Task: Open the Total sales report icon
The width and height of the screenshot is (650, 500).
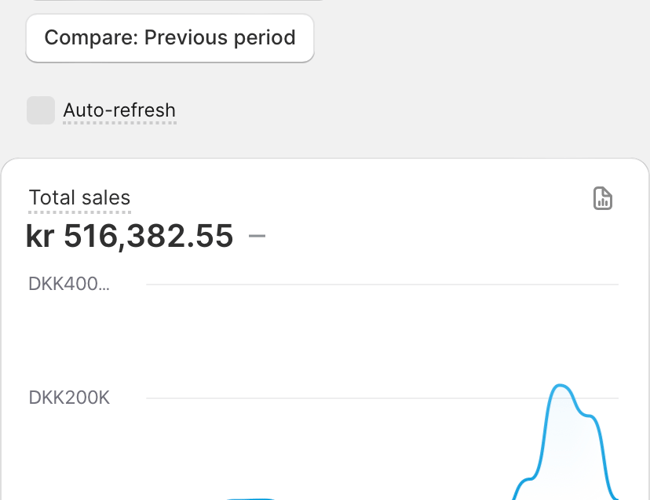Action: (x=602, y=198)
